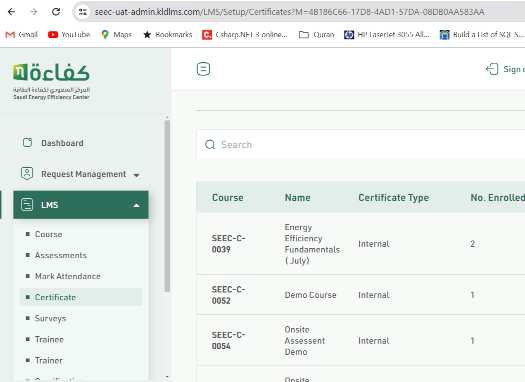Image resolution: width=525 pixels, height=382 pixels.
Task: Click the No. Enrolled column header
Action: pos(498,198)
